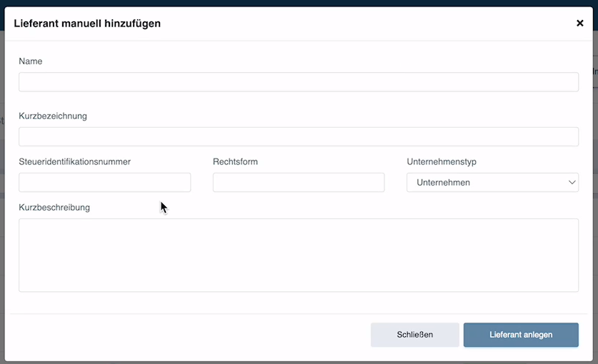The width and height of the screenshot is (598, 364).
Task: Click the Steueridentifikationsnummer label
Action: pyautogui.click(x=75, y=161)
